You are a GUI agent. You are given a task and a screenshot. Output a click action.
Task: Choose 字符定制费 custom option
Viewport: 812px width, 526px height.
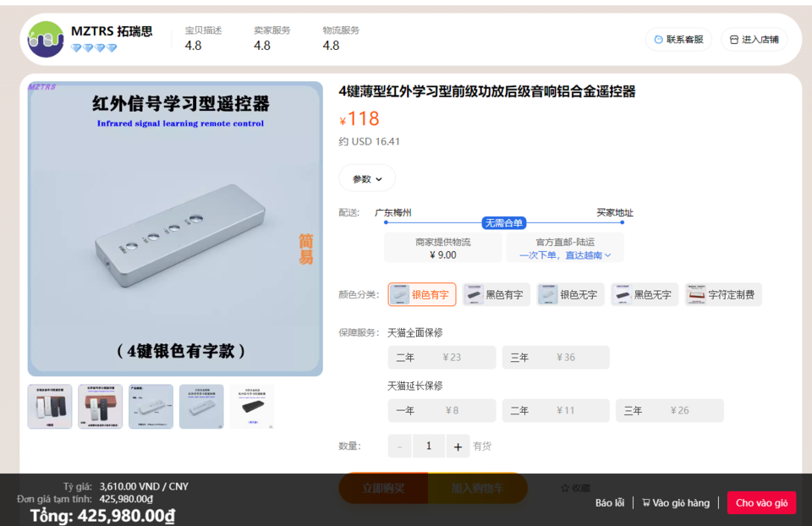723,294
